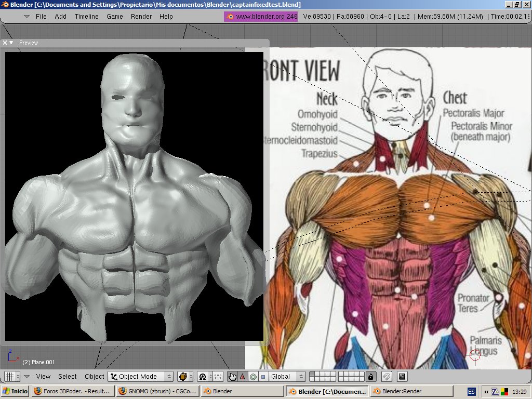Open the File menu

[x=41, y=16]
